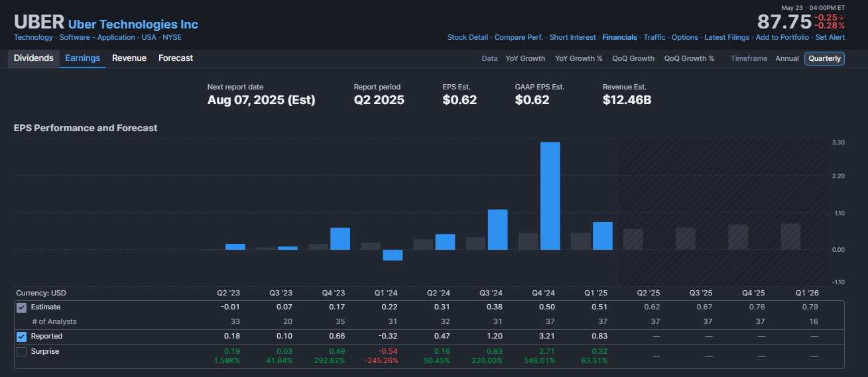Click Add to Portfolio link

[782, 37]
